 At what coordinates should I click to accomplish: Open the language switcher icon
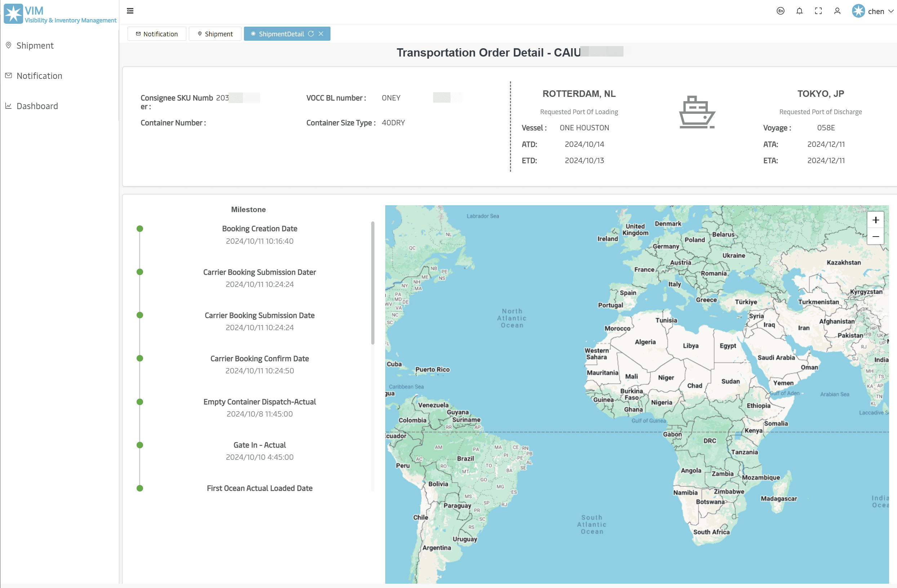(781, 11)
